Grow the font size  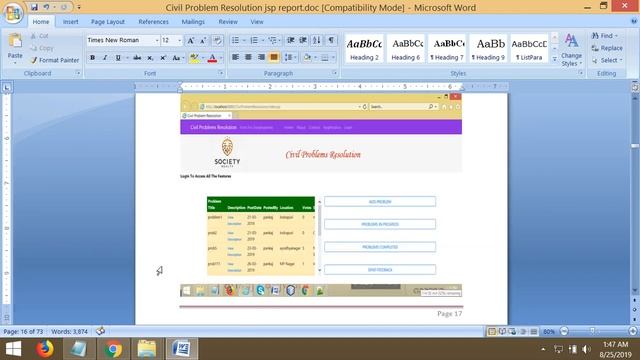190,40
